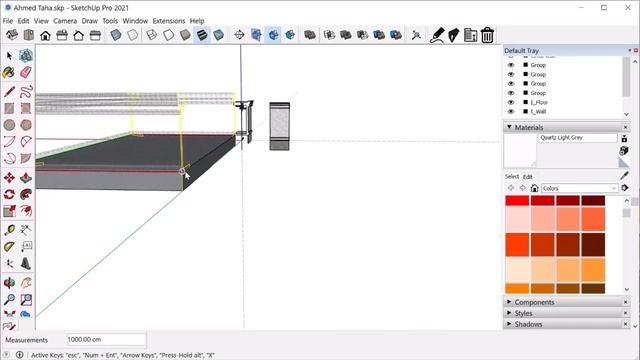Select the Line pencil tool
The width and height of the screenshot is (640, 360).
[9, 91]
